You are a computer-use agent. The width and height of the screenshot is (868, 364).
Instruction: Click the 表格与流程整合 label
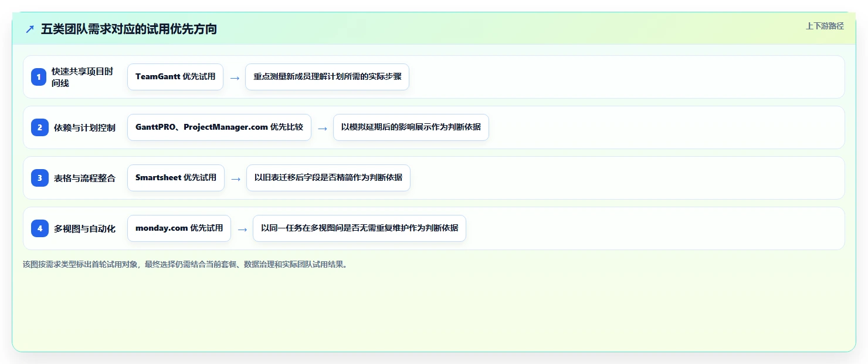(84, 178)
